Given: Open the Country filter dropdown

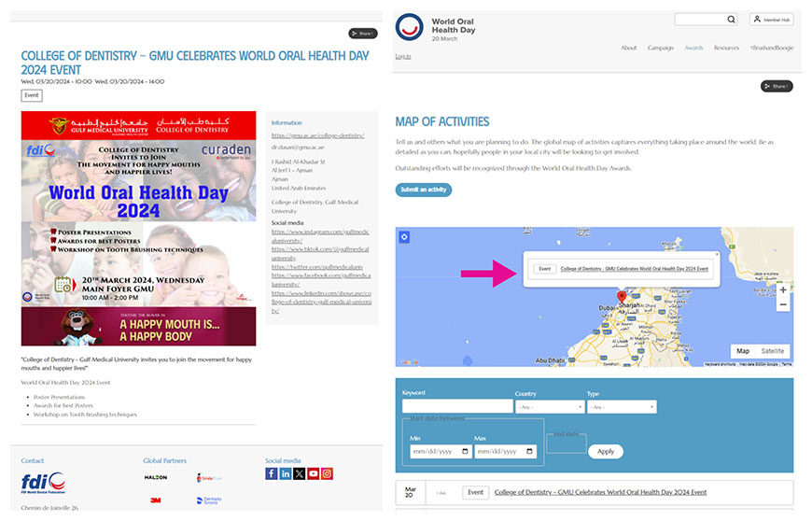Looking at the screenshot, I should [550, 407].
